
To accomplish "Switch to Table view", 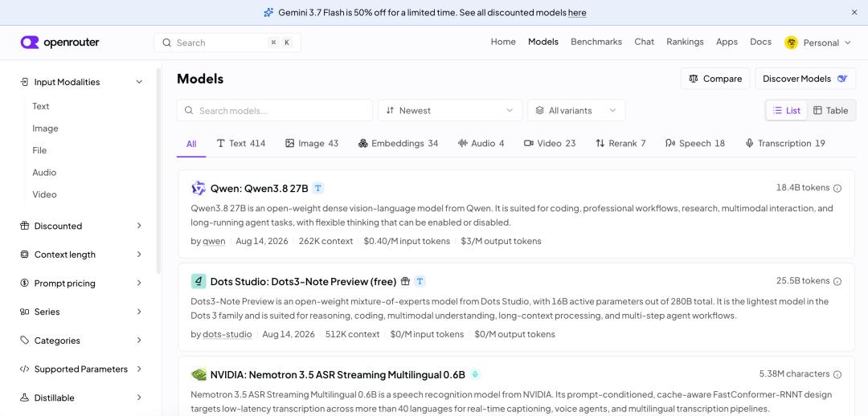I will pyautogui.click(x=830, y=110).
